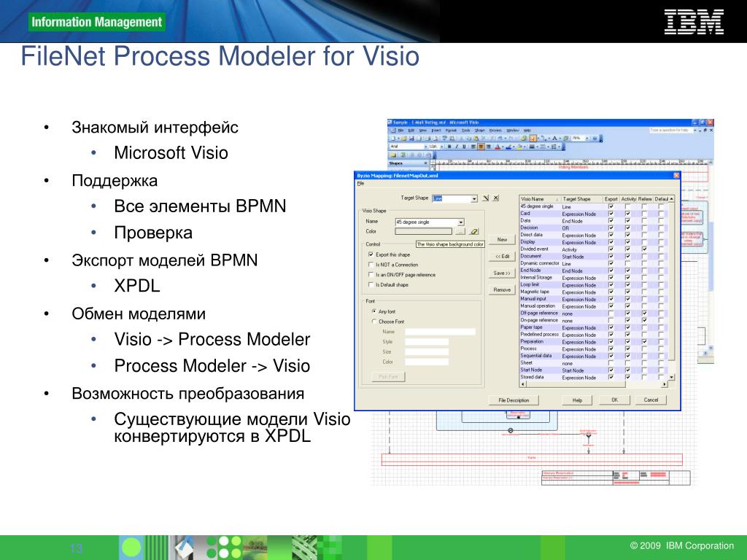Screen dimensions: 747x560
Task: Click mapping table horizontal scrollbar right arrow
Action: pyautogui.click(x=665, y=384)
